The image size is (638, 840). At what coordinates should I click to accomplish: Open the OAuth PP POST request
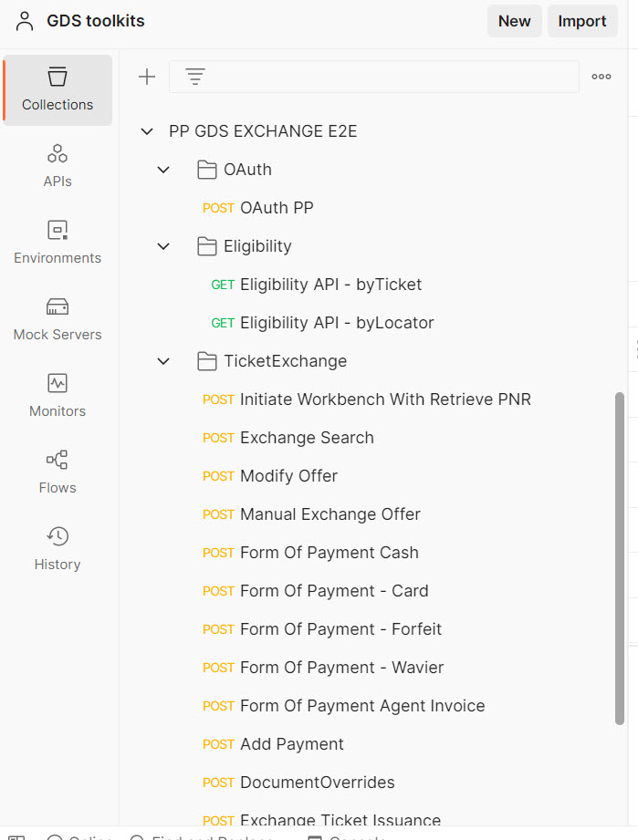click(x=277, y=208)
